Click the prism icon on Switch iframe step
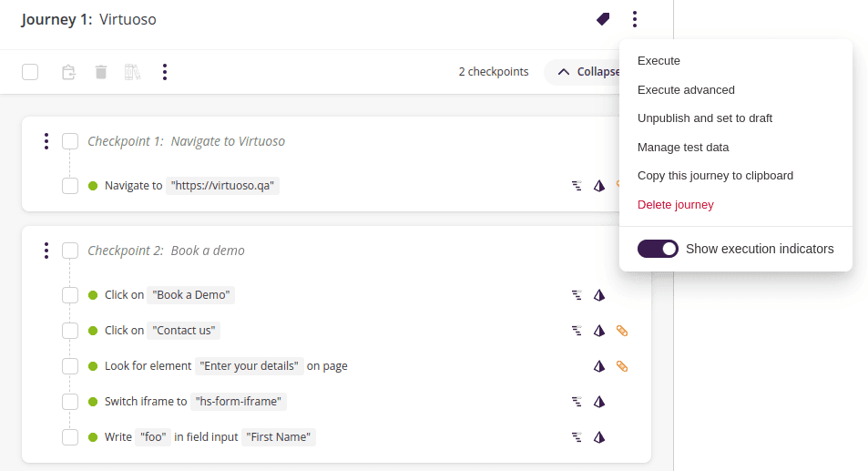The image size is (868, 471). 599,402
